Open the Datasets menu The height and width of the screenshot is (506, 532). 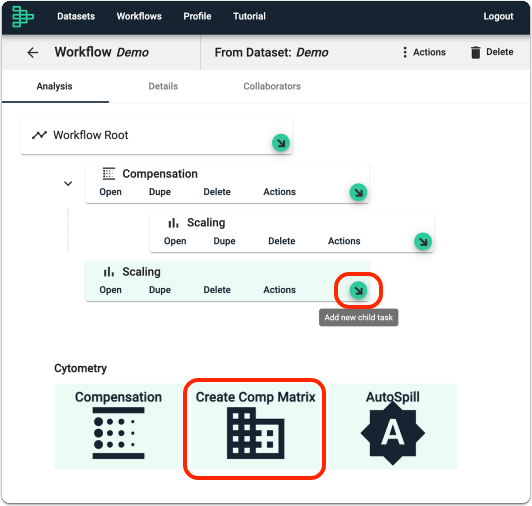76,16
